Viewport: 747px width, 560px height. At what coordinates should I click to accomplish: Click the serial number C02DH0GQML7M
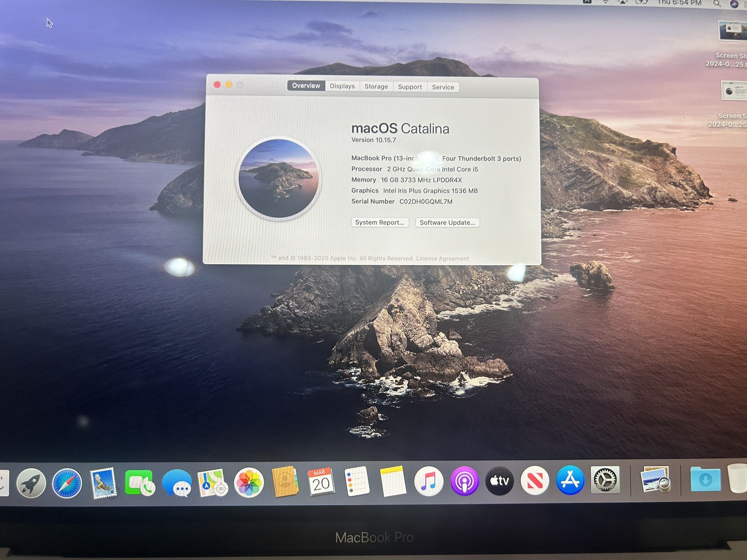tap(426, 202)
